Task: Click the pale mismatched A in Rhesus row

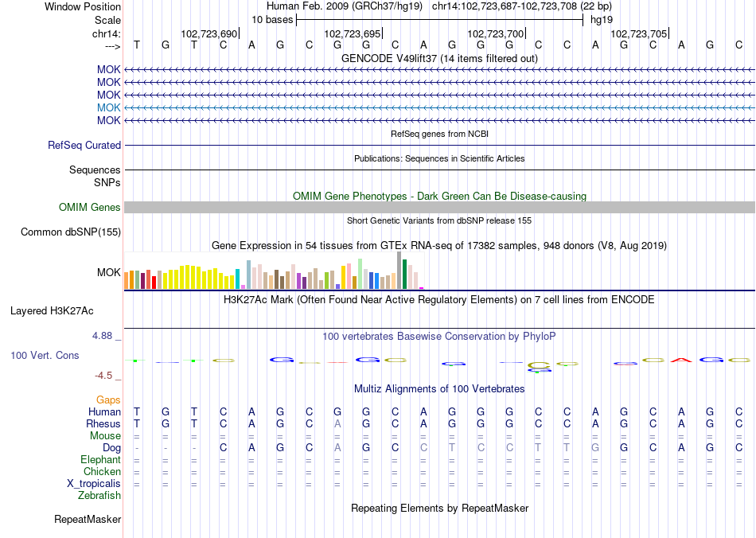Action: pyautogui.click(x=337, y=423)
